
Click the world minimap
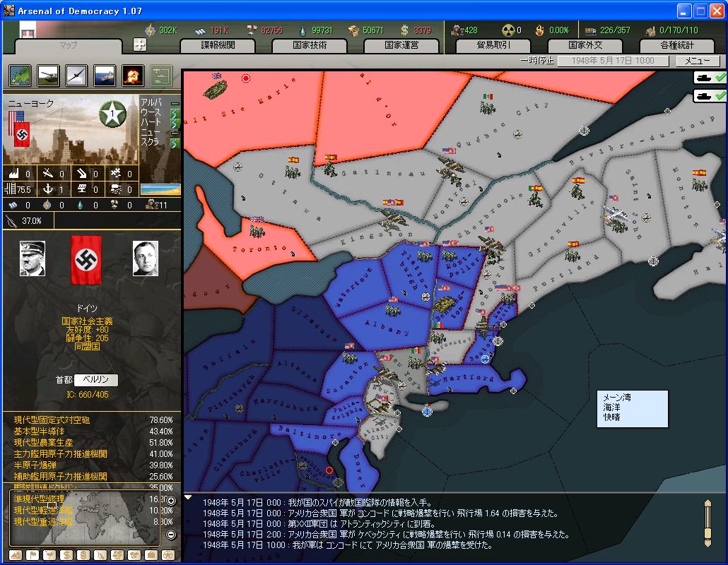(86, 518)
